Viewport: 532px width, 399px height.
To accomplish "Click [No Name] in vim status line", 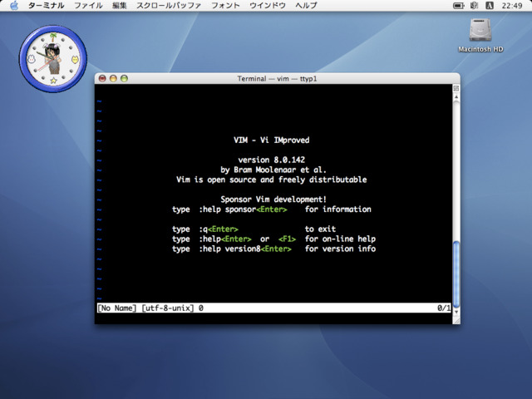I will (x=117, y=308).
